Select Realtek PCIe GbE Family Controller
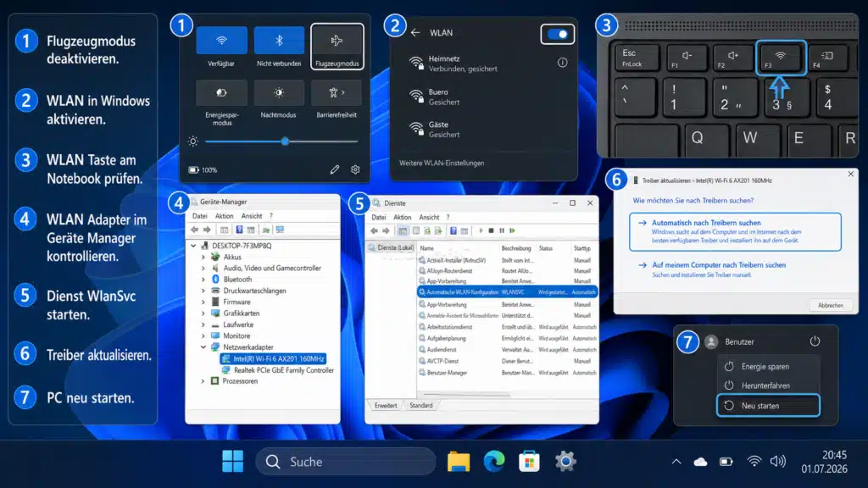This screenshot has height=488, width=868. click(x=278, y=370)
